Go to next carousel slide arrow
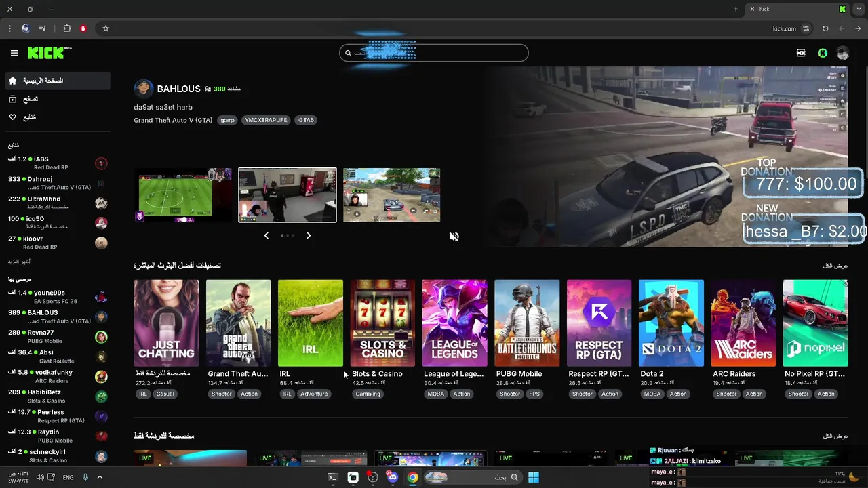The height and width of the screenshot is (488, 868). [x=309, y=235]
